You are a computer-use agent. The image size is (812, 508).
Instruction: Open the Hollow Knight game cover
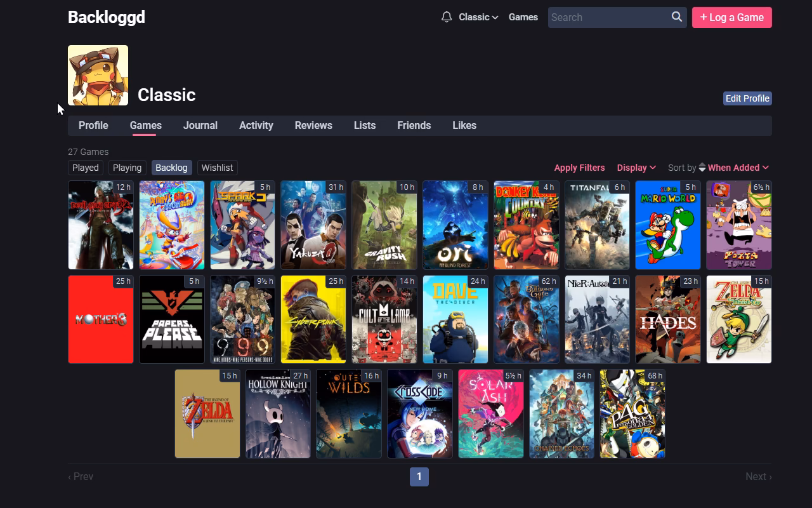coord(278,413)
